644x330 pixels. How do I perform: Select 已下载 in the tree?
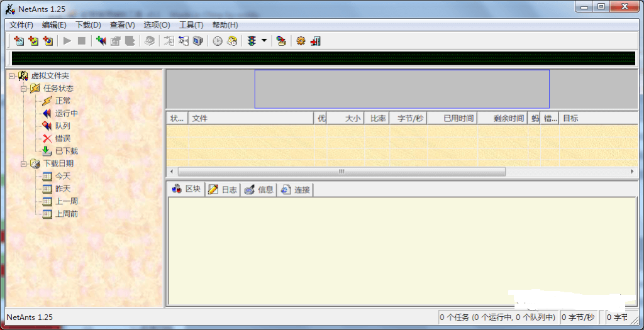(x=67, y=151)
